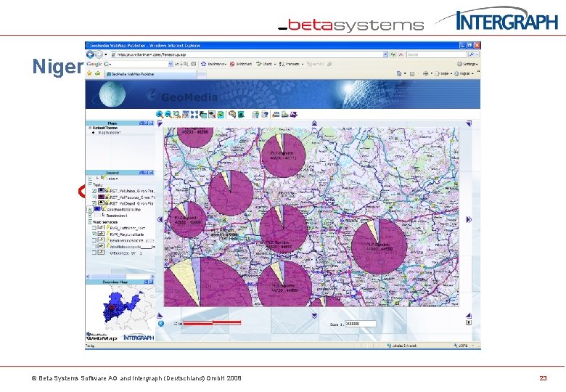The width and height of the screenshot is (566, 392).
Task: Click the Geschaeftsbereiche blue legend swatch
Action: tap(97, 209)
